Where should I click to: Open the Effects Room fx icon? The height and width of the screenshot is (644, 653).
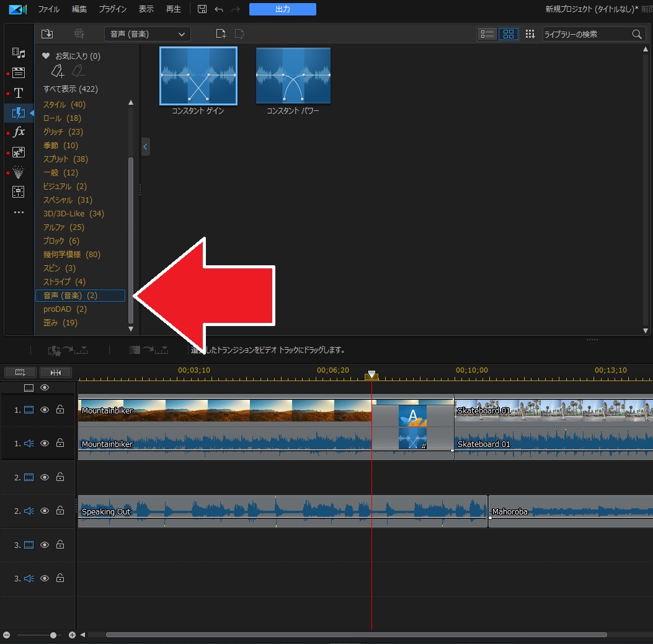click(19, 132)
